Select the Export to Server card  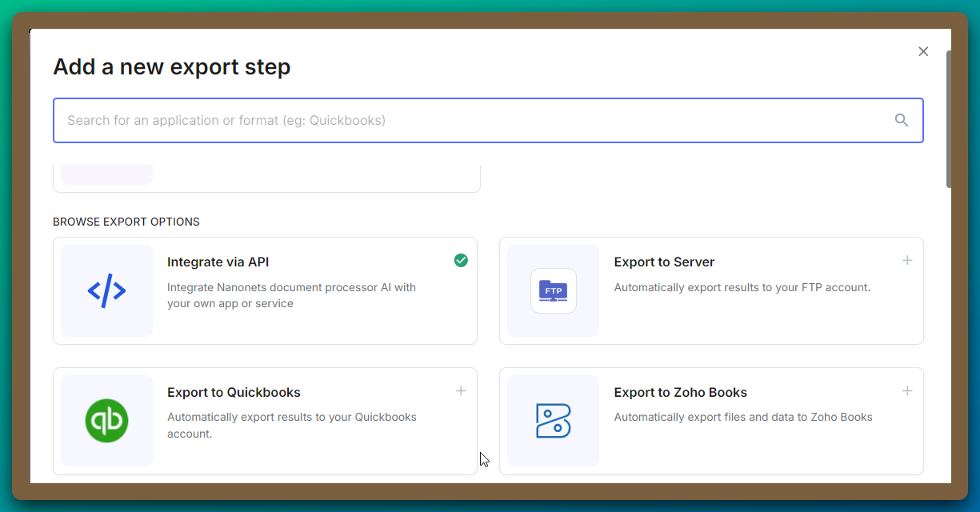pyautogui.click(x=711, y=290)
